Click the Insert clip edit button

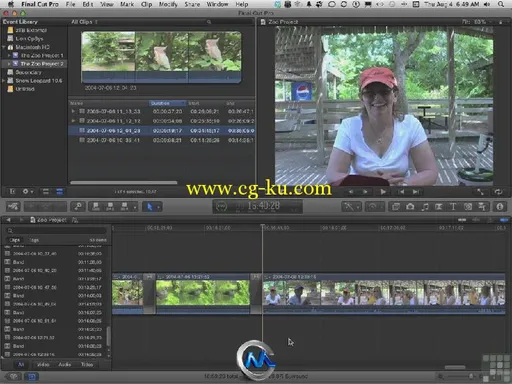point(110,207)
